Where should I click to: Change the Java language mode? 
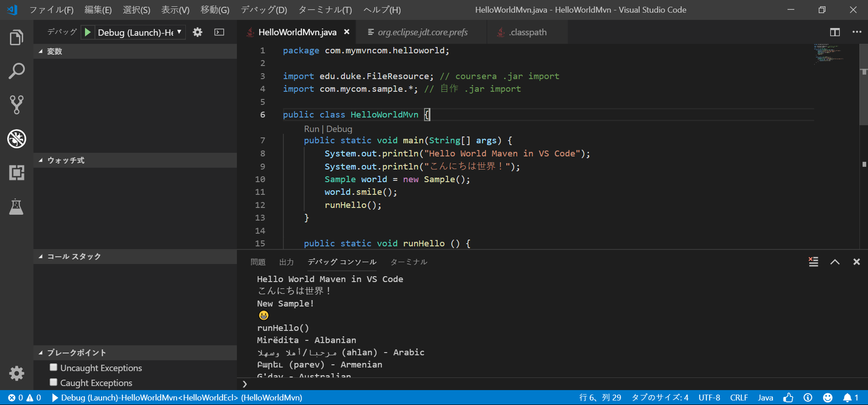[765, 398]
